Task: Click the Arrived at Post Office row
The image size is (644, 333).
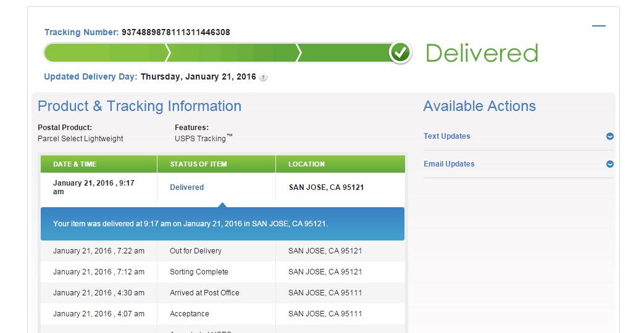Action: [x=204, y=293]
